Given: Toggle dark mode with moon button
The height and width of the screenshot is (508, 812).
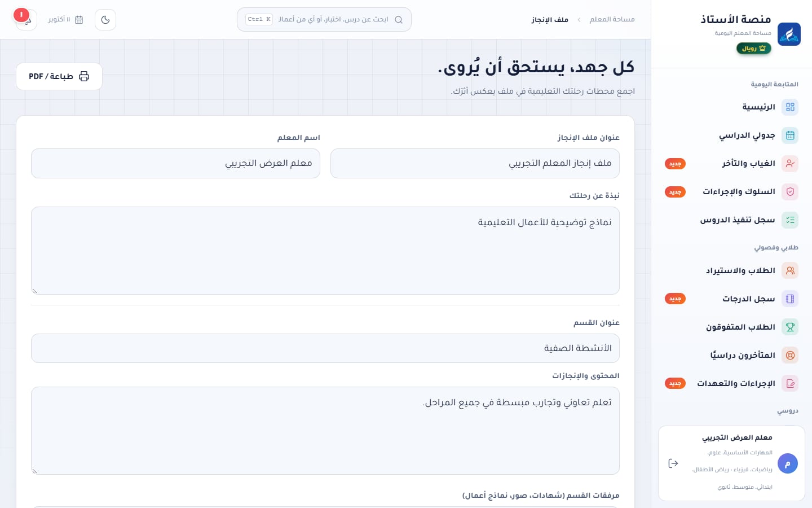Looking at the screenshot, I should tap(105, 20).
